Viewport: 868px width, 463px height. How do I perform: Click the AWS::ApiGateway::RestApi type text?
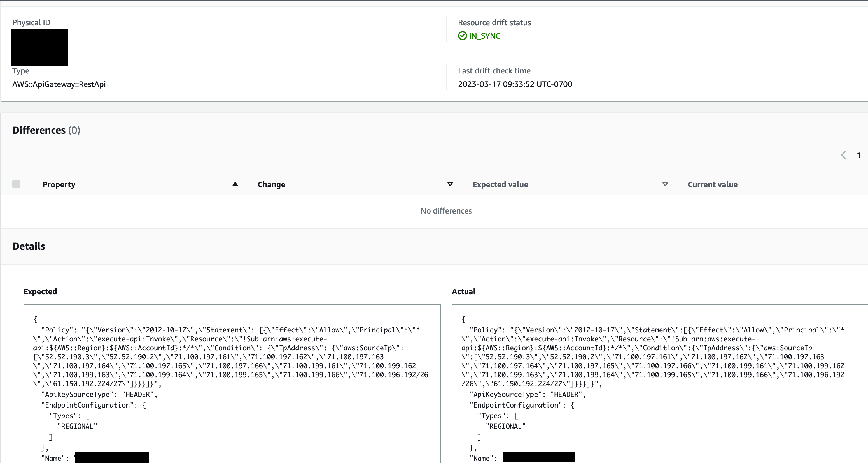59,84
